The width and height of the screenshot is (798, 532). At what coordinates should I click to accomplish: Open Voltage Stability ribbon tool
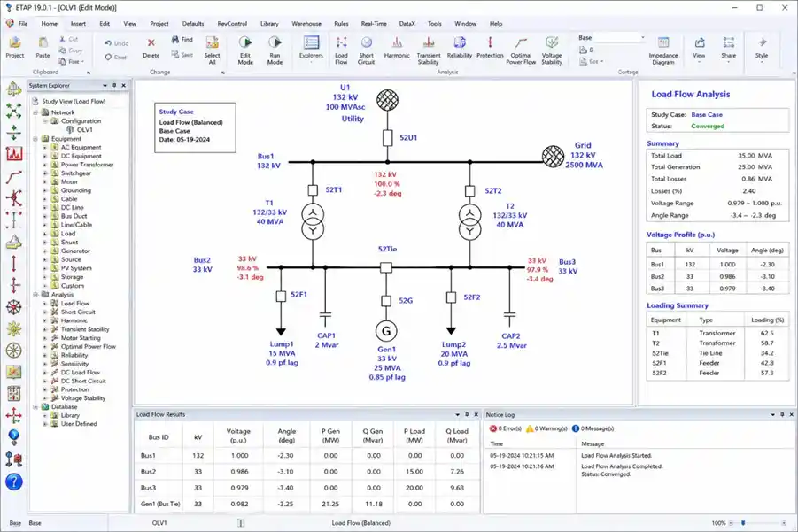552,50
